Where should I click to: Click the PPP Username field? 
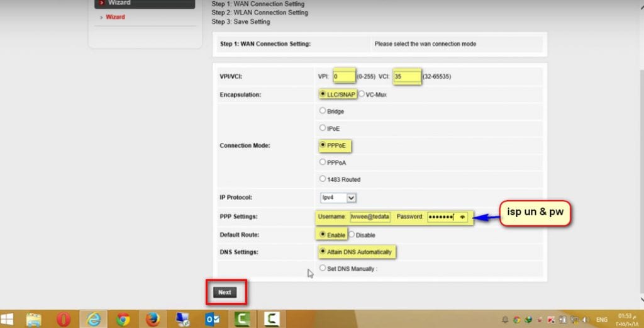(x=370, y=217)
